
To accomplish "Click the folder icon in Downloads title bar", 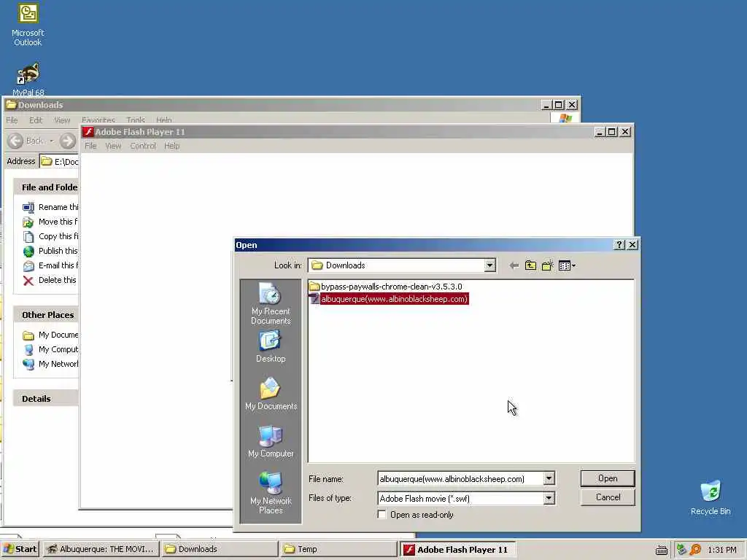I will pyautogui.click(x=11, y=105).
